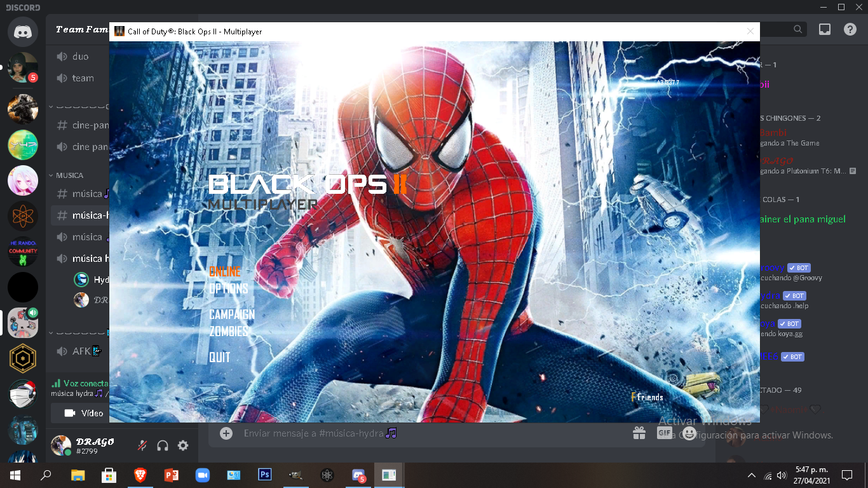Open the gift Nitro icon
Image resolution: width=868 pixels, height=488 pixels.
(639, 433)
